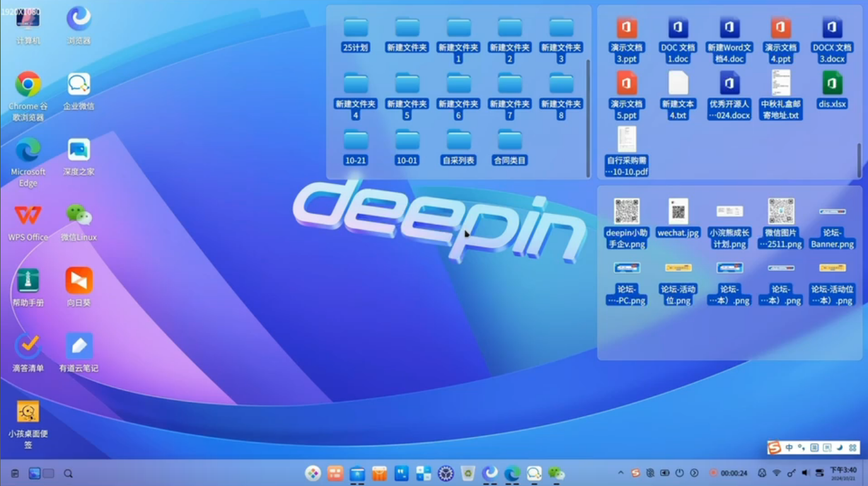The image size is (868, 486).
Task: Select the 10-21 folder
Action: 356,148
